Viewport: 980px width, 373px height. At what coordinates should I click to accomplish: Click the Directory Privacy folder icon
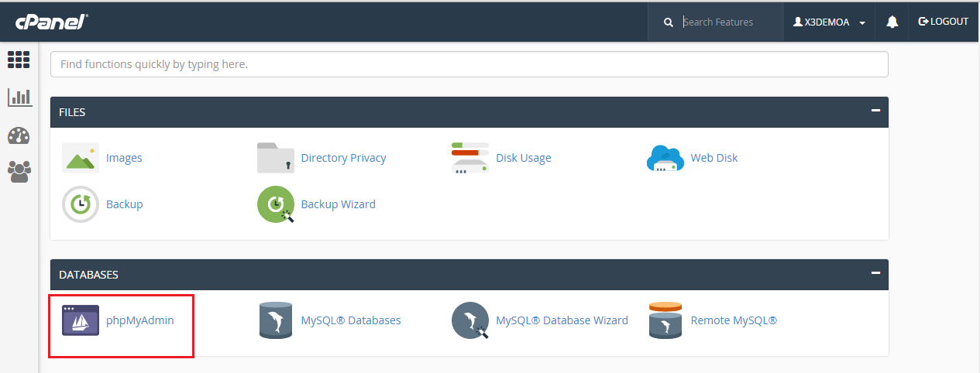click(x=276, y=158)
